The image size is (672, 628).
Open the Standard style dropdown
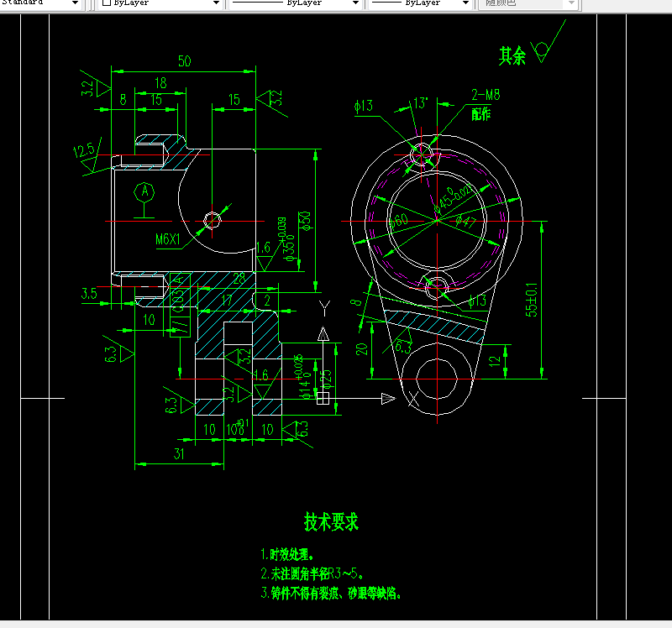(39, 3)
